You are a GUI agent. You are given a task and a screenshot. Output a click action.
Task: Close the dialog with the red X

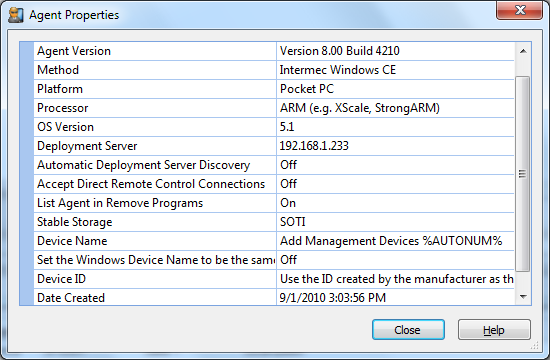coord(519,10)
